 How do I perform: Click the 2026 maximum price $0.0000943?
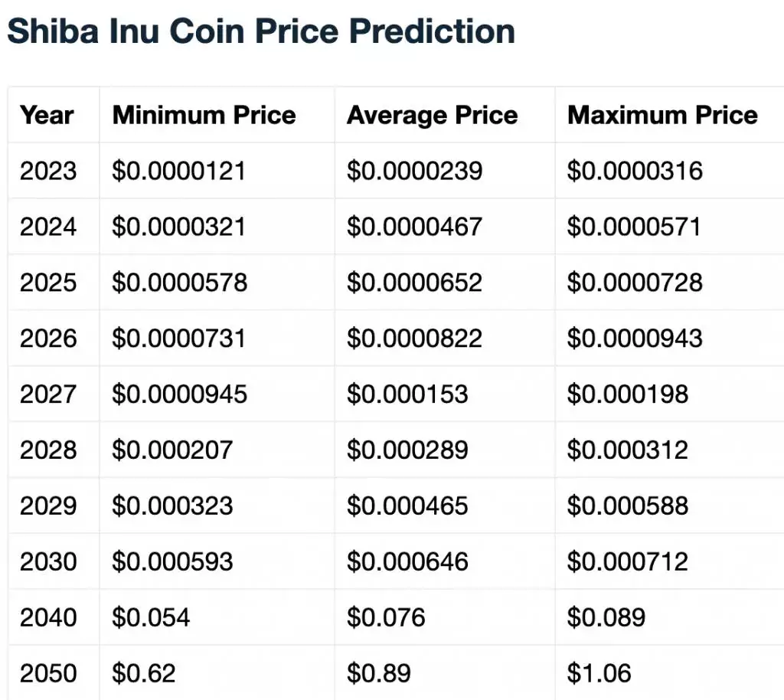pos(635,339)
